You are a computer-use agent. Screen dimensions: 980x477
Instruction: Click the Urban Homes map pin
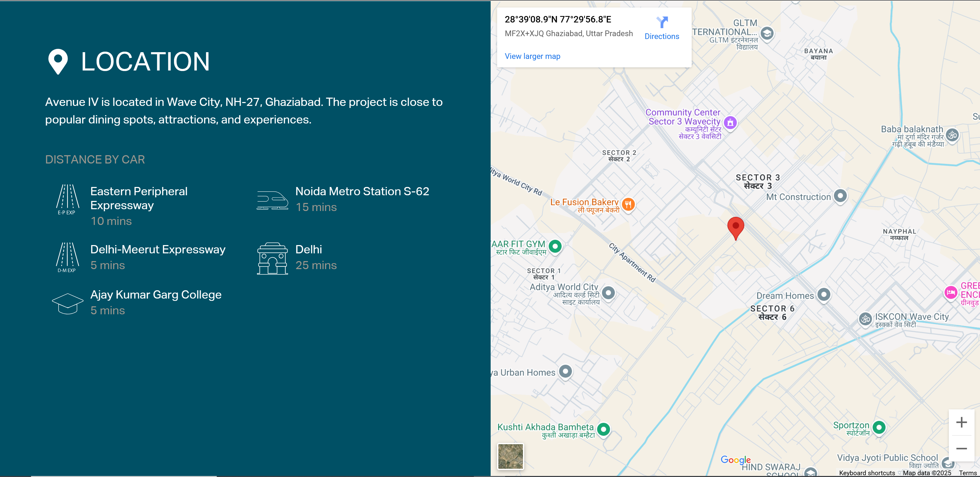[565, 371]
